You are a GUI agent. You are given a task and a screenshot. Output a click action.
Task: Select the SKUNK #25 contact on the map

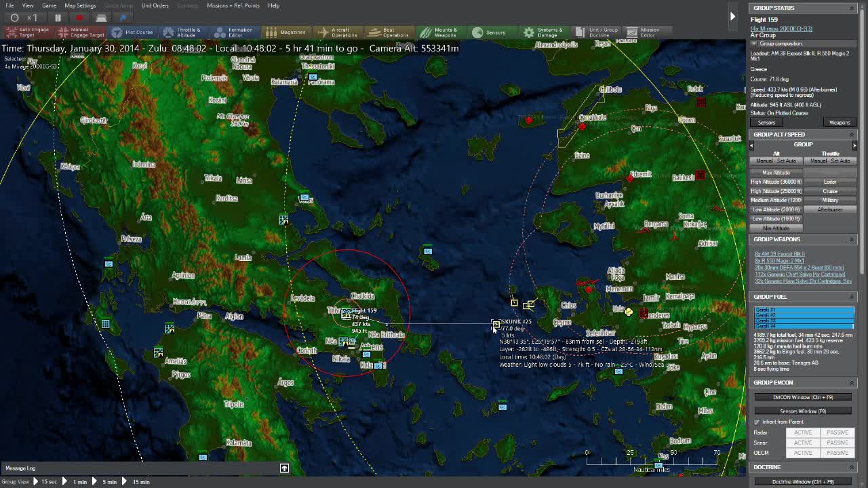click(496, 325)
